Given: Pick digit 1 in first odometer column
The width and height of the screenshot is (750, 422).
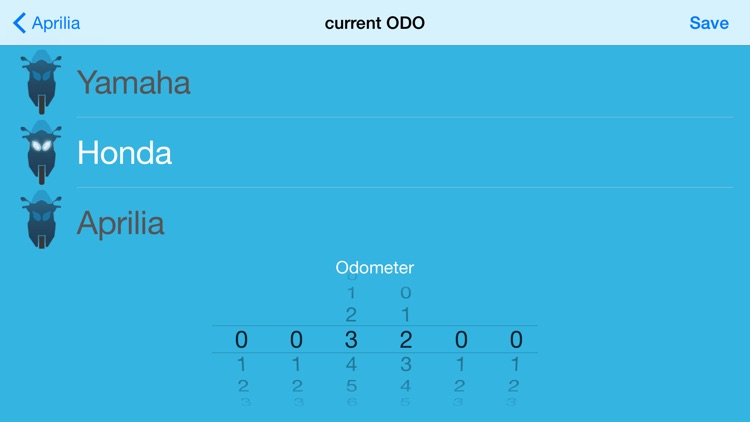Looking at the screenshot, I should (x=242, y=364).
